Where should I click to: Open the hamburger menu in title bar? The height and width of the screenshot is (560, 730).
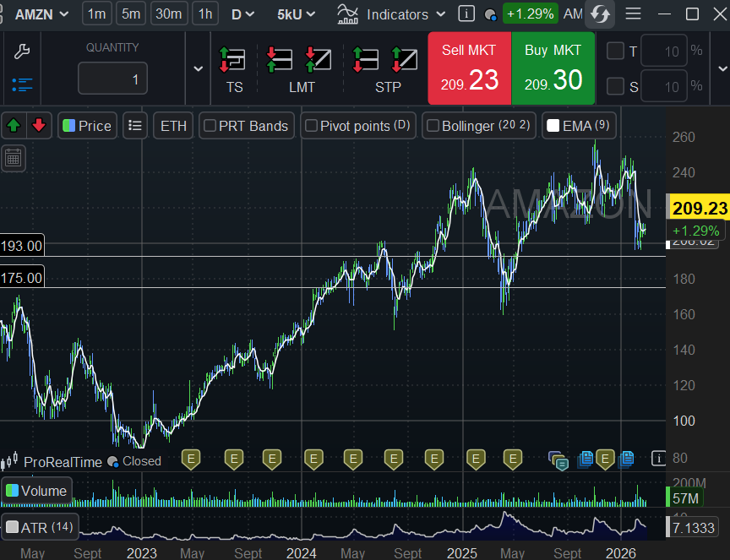(633, 14)
